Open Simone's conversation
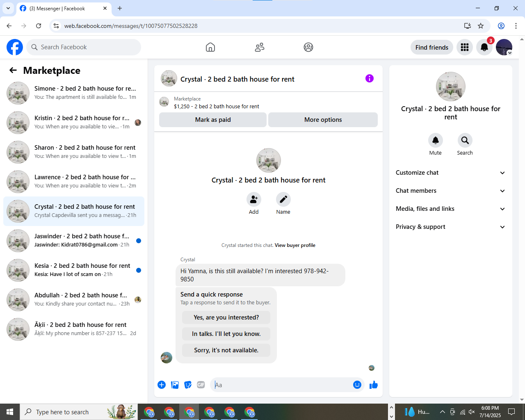 click(x=74, y=93)
